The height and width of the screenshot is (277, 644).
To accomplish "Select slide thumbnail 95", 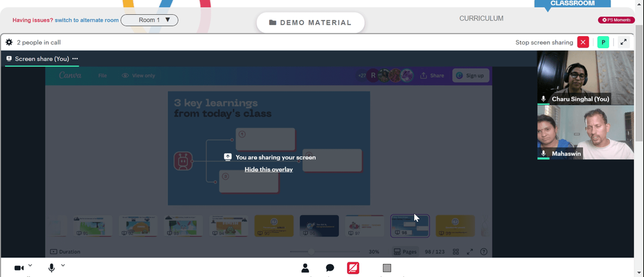I will click(x=274, y=225).
